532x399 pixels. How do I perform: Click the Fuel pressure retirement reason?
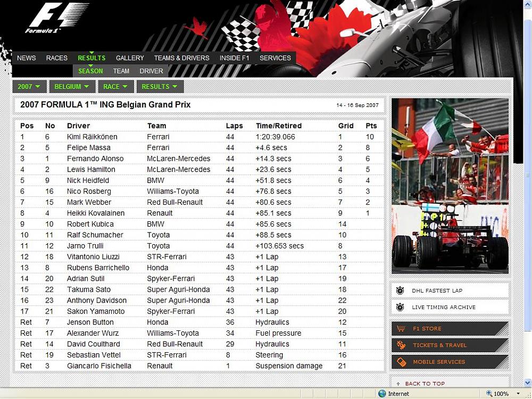click(278, 333)
